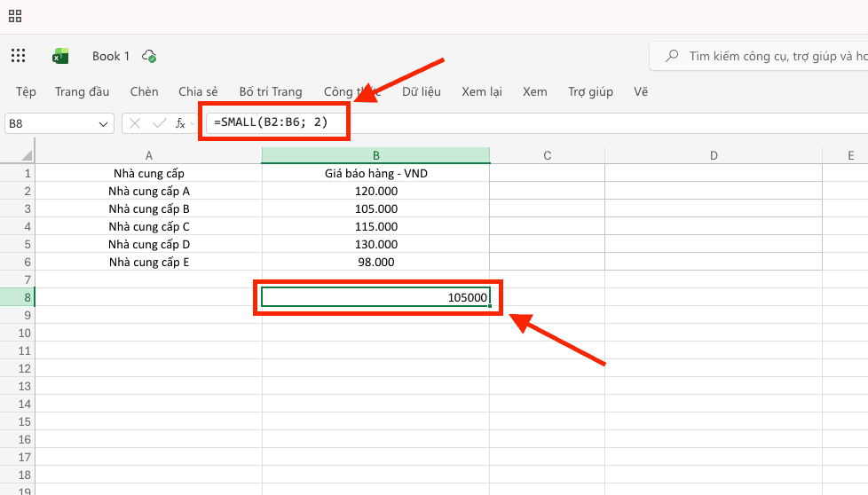Click the Nhà cung cấp header cell
The width and height of the screenshot is (868, 495).
(148, 173)
